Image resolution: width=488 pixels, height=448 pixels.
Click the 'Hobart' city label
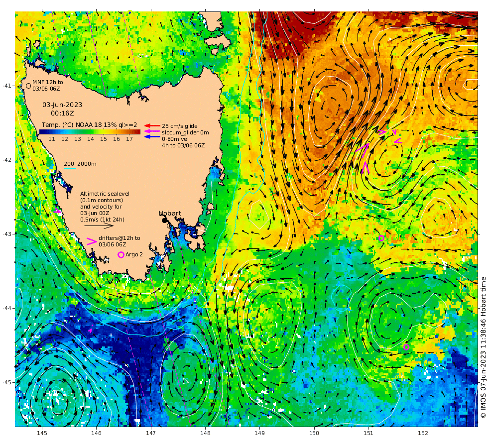click(170, 214)
